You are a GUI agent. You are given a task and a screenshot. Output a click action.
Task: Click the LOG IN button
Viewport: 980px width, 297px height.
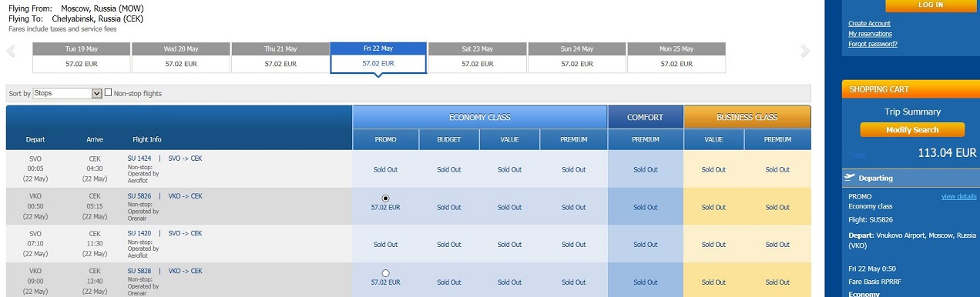click(931, 5)
